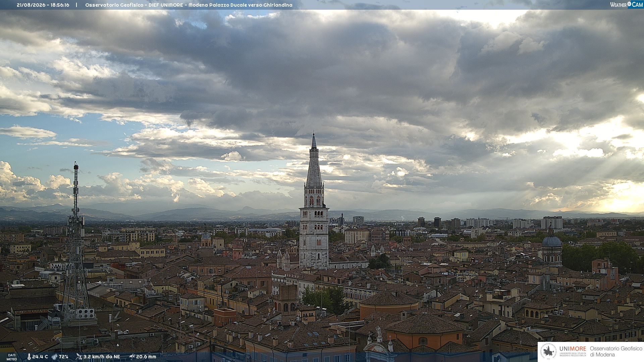Click the Osservatorio Geofisico DIEF UNIMORE title

[x=189, y=5]
